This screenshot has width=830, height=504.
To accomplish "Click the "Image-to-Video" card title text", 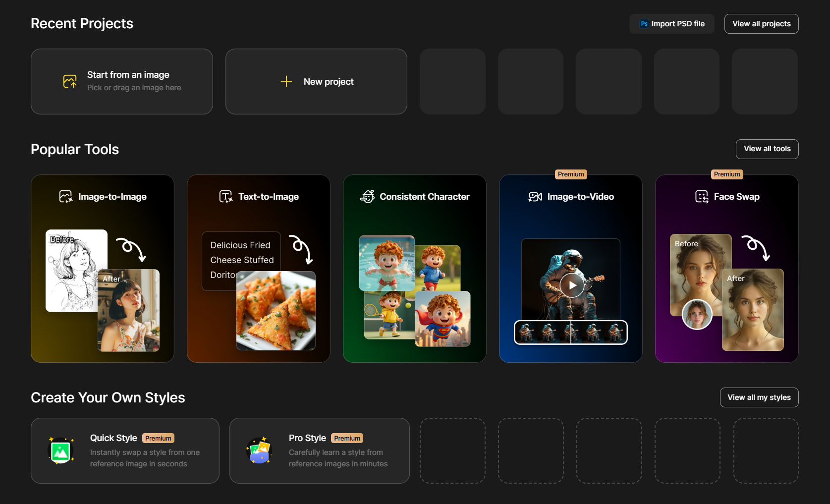I will click(581, 197).
